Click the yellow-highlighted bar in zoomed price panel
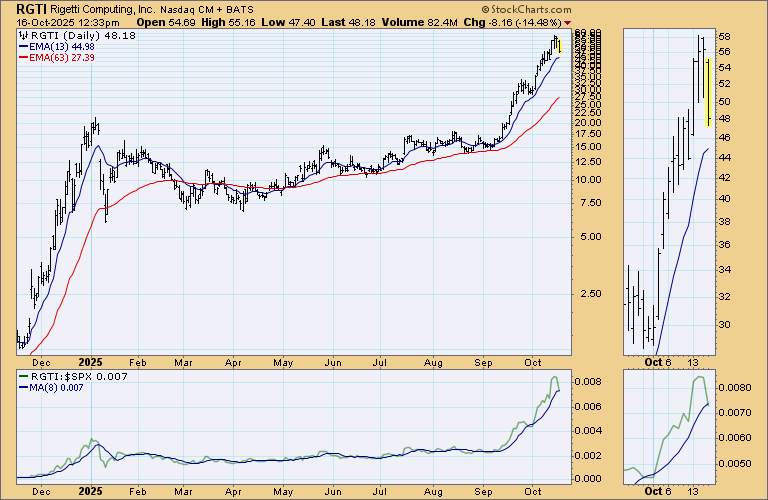The width and height of the screenshot is (768, 500). (708, 93)
